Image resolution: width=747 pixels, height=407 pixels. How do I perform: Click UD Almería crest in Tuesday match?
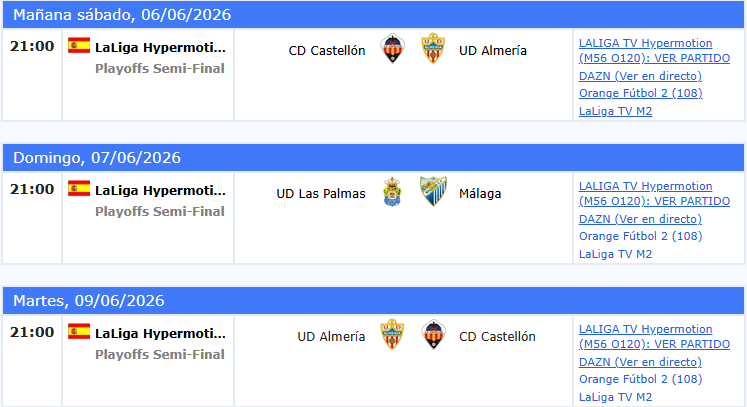pyautogui.click(x=392, y=335)
